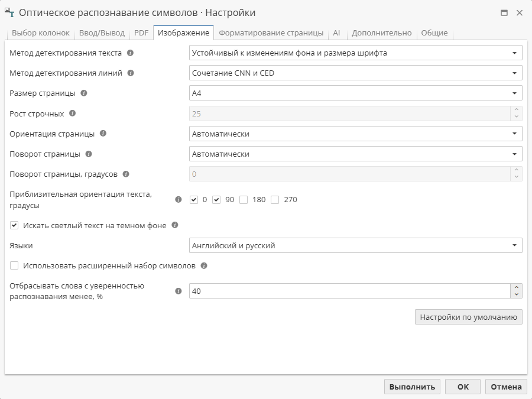Open the Языки dropdown list
532x399 pixels.
coord(516,245)
